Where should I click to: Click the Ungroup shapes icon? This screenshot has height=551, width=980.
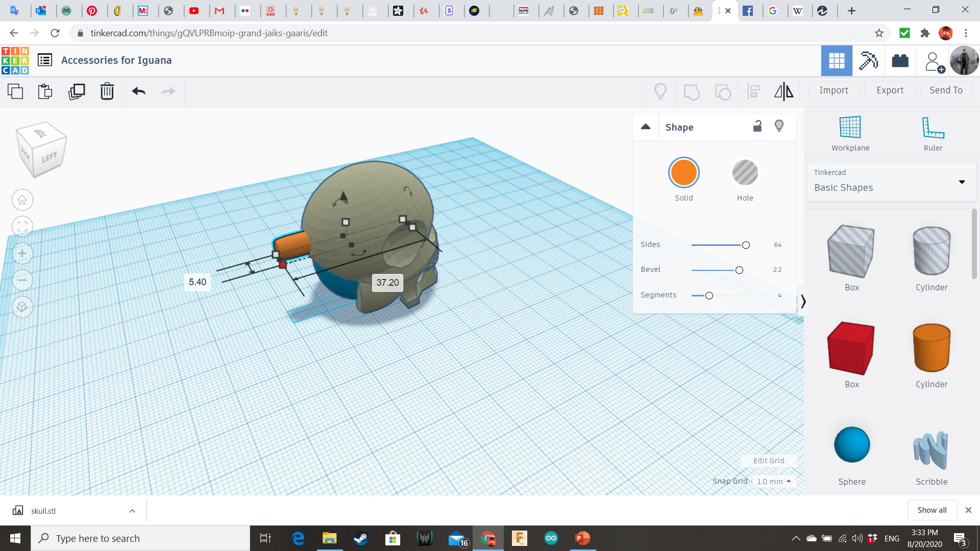coord(723,92)
